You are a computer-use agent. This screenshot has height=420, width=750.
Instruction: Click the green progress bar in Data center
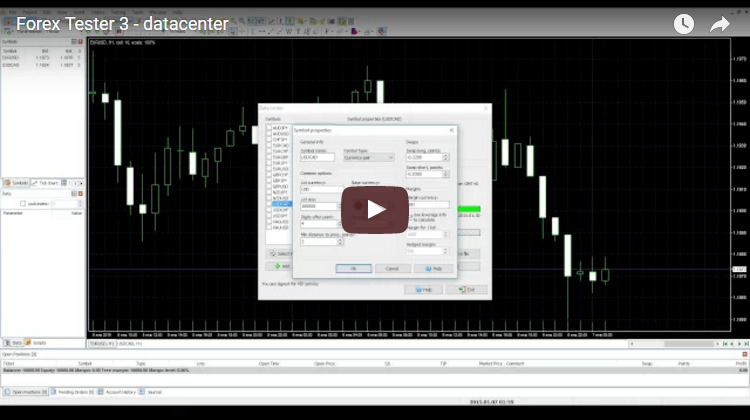pos(469,209)
